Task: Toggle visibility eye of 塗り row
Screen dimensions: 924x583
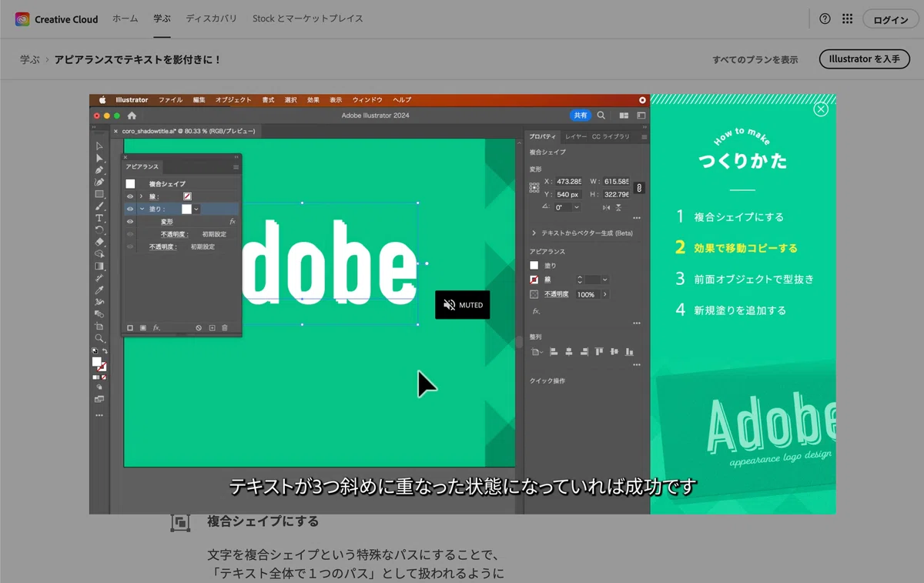Action: (x=130, y=209)
